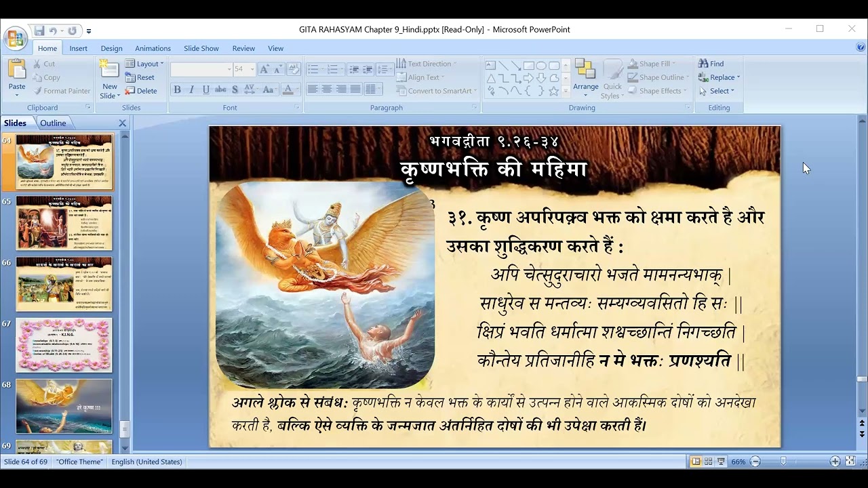Select slide 67 thumbnail with flower border
Viewport: 868px width, 488px height.
(64, 345)
